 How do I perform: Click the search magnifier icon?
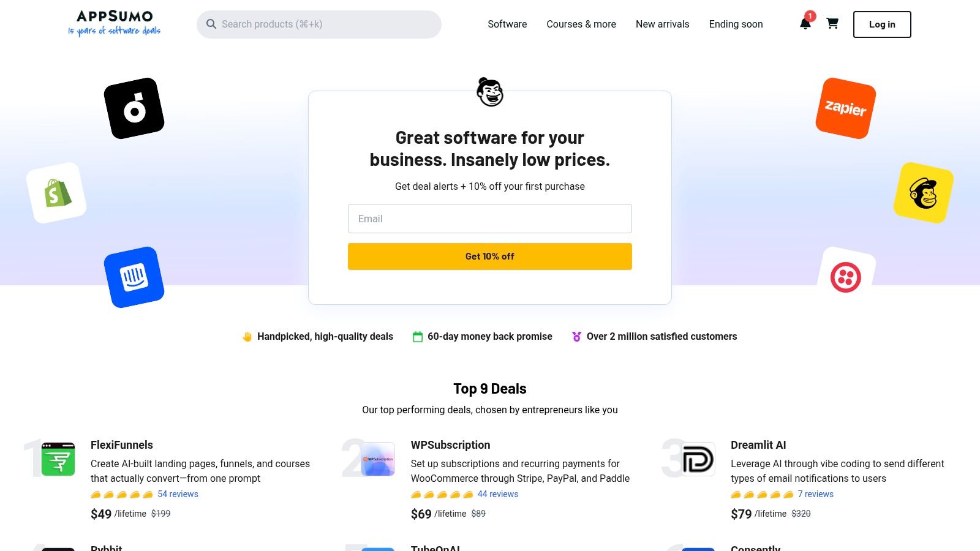pos(211,24)
